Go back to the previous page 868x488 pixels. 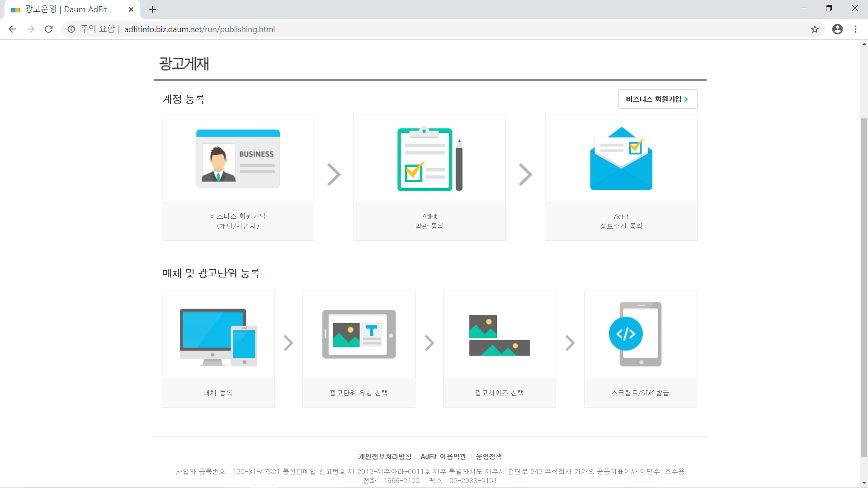tap(12, 29)
